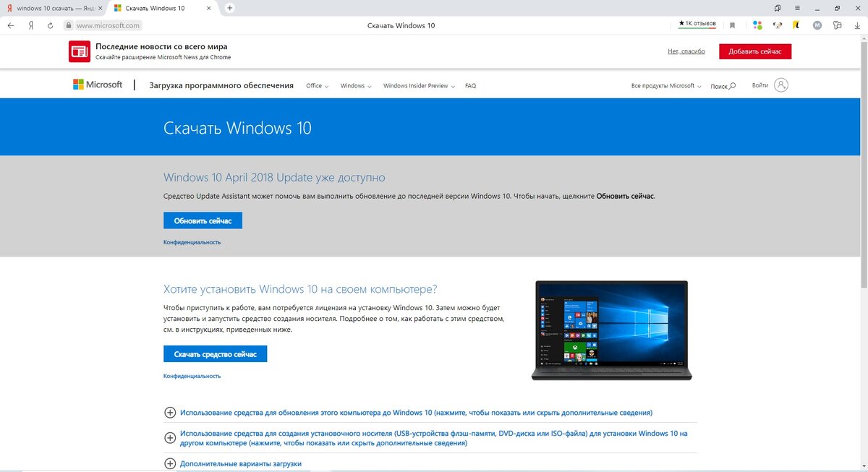Click the account avatar icon next to Войти
The width and height of the screenshot is (868, 472).
781,85
